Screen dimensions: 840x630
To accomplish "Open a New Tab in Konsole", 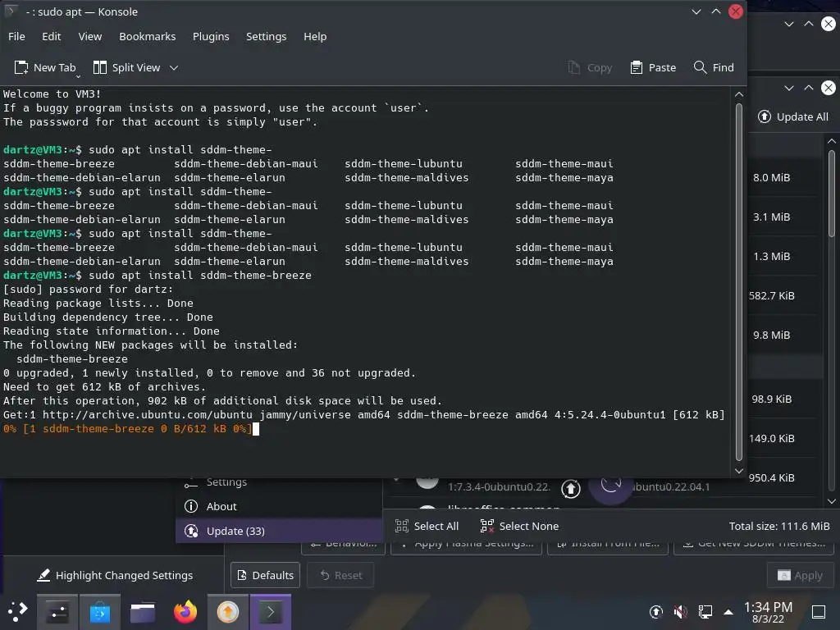I will pos(45,67).
